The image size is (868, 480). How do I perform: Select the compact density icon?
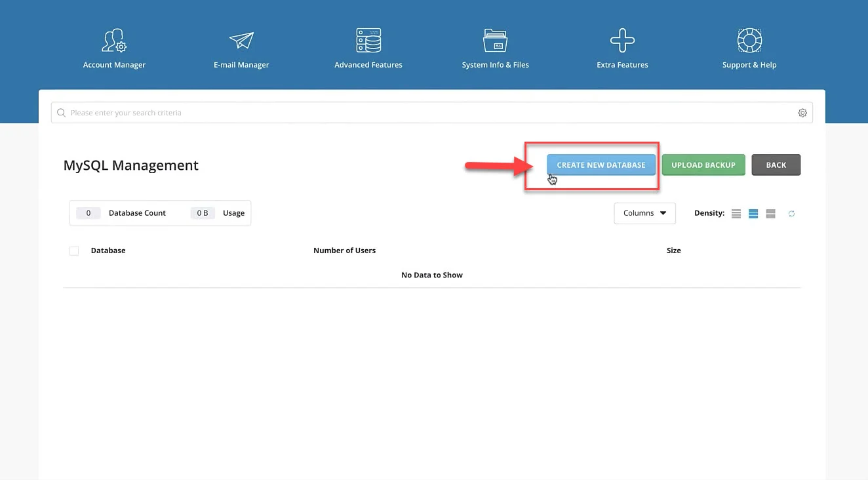point(736,214)
